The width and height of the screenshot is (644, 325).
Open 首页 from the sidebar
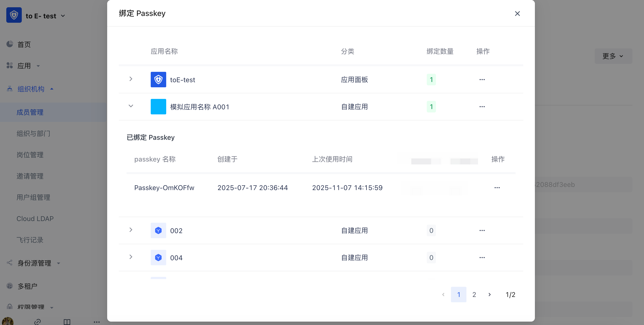click(x=24, y=44)
